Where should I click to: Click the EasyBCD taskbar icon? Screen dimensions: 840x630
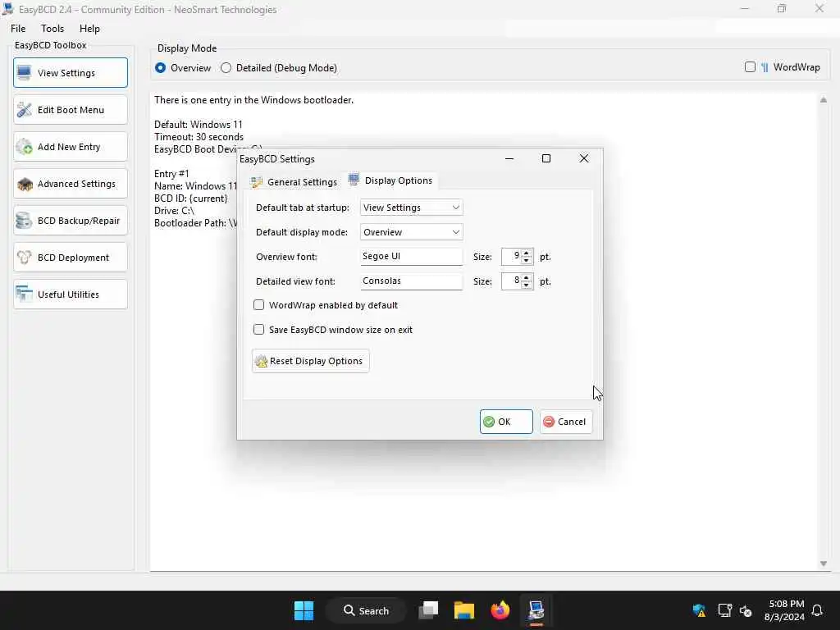coord(536,610)
